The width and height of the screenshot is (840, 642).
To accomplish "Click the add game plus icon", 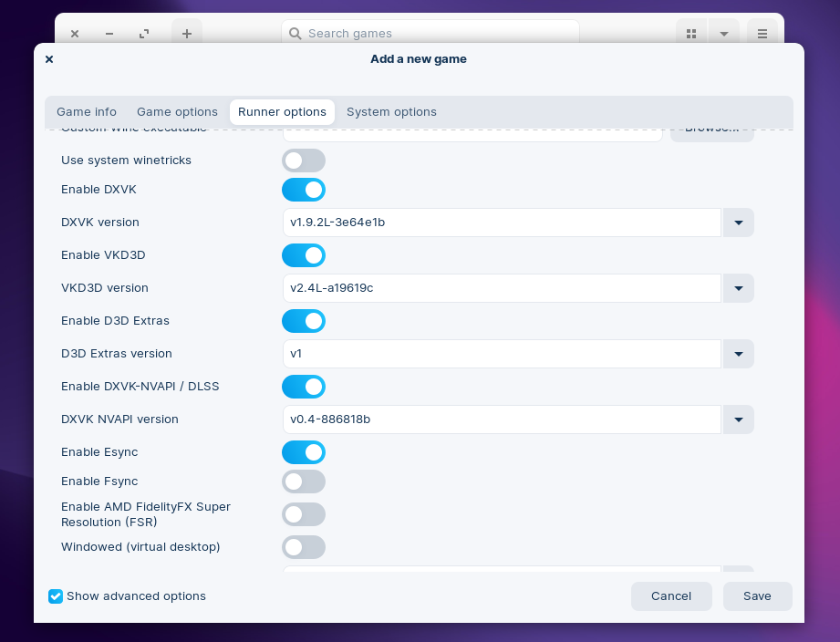I will pos(187,34).
